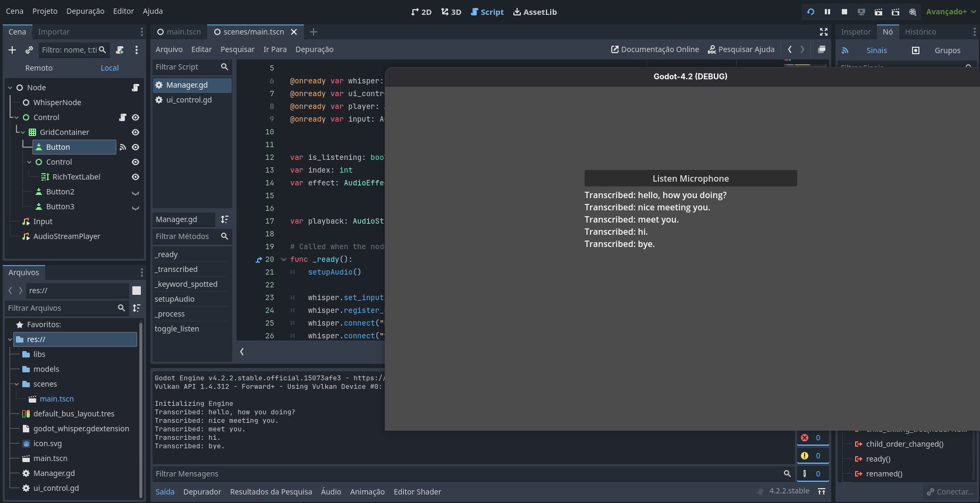Click Pesquisar Ajuda button
Viewport: 980px width, 503px height.
point(741,49)
